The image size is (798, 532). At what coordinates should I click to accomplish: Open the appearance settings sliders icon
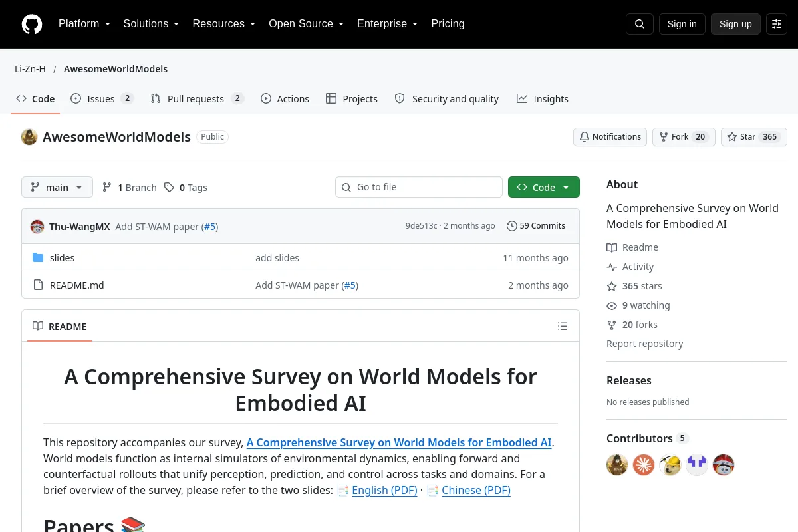[777, 24]
